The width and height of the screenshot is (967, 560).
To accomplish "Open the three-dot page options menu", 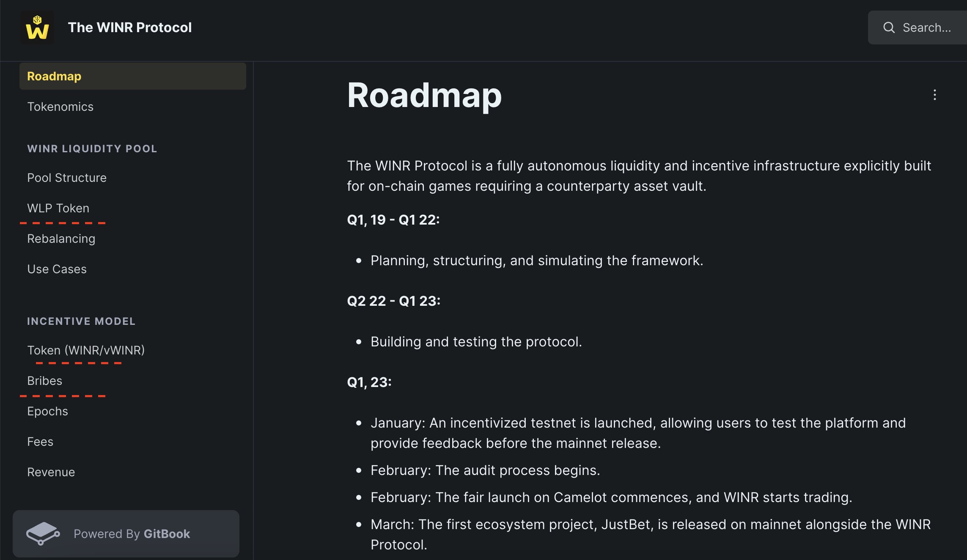I will [934, 95].
